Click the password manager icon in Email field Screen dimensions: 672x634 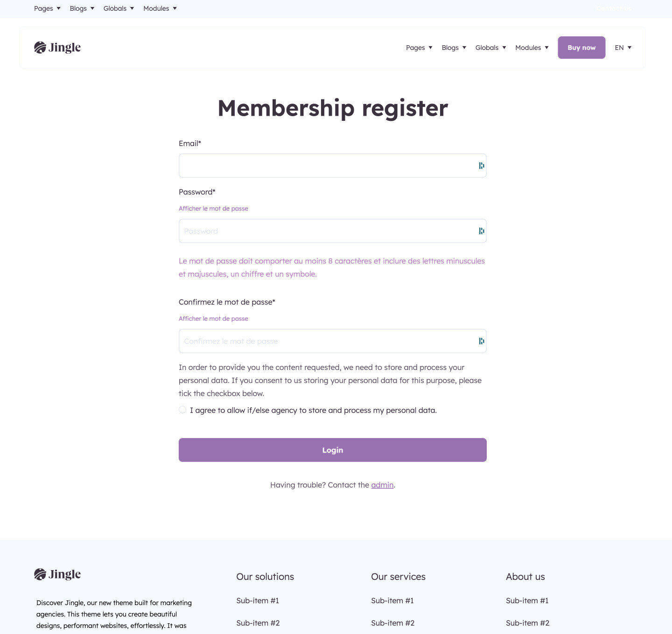click(481, 166)
